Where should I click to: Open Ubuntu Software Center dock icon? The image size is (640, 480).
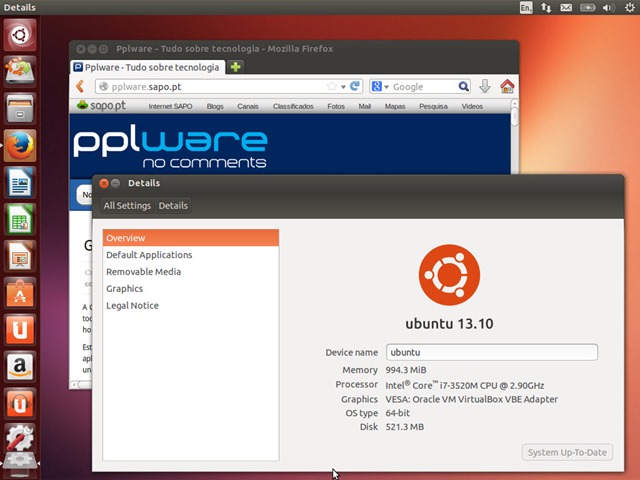coord(20,293)
